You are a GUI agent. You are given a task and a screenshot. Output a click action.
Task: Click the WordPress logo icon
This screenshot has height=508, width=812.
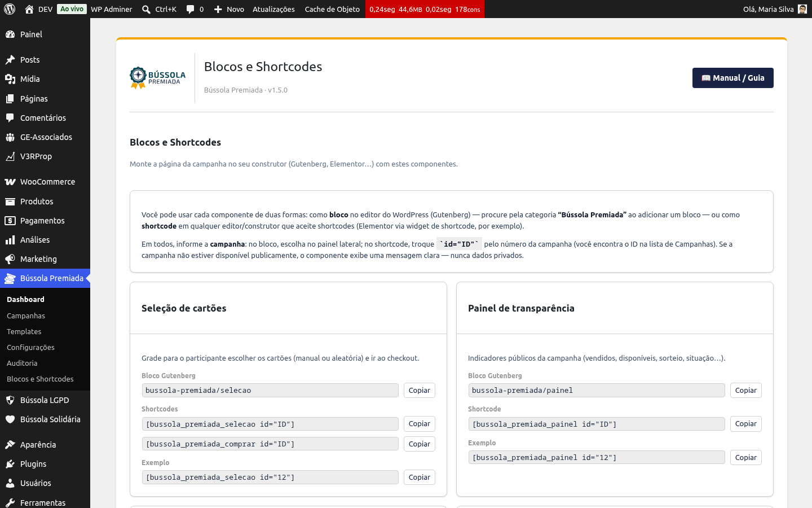[10, 9]
